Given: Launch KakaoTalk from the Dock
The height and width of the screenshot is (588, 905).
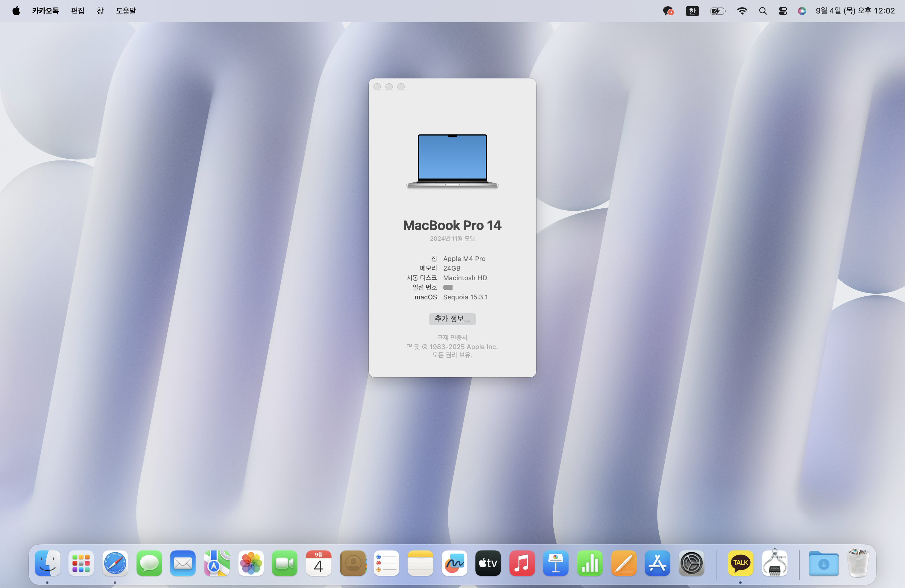Looking at the screenshot, I should coord(740,563).
